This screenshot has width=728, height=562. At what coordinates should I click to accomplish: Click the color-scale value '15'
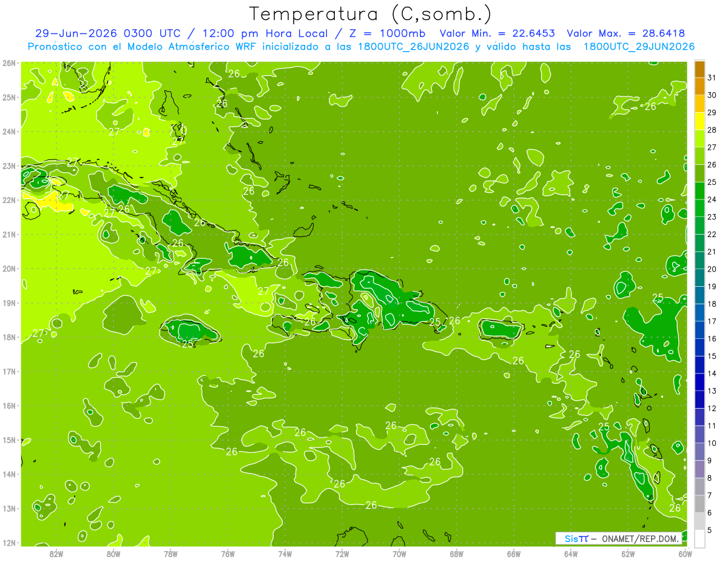tap(712, 356)
